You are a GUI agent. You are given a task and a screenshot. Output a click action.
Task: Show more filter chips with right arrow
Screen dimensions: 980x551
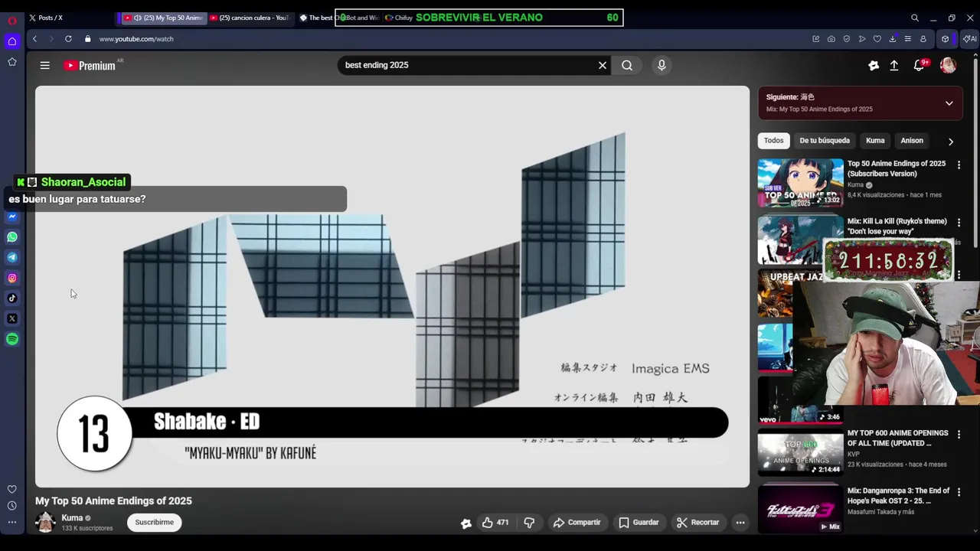tap(951, 142)
